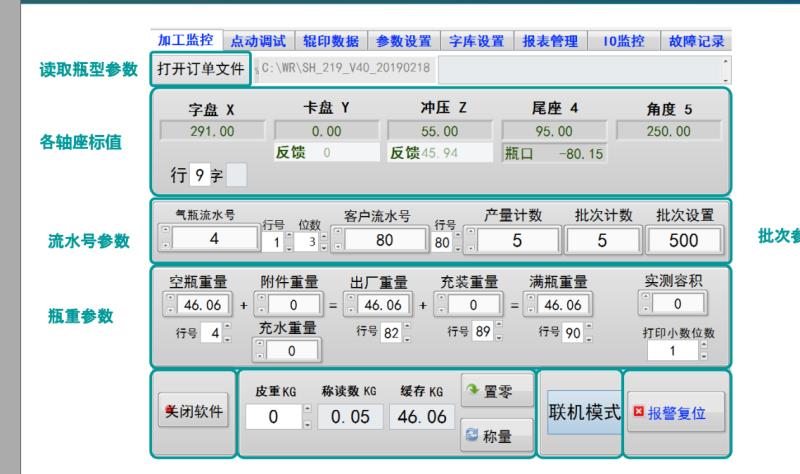Open the 辊印数据 tab
Image resolution: width=800 pixels, height=474 pixels.
(x=330, y=41)
